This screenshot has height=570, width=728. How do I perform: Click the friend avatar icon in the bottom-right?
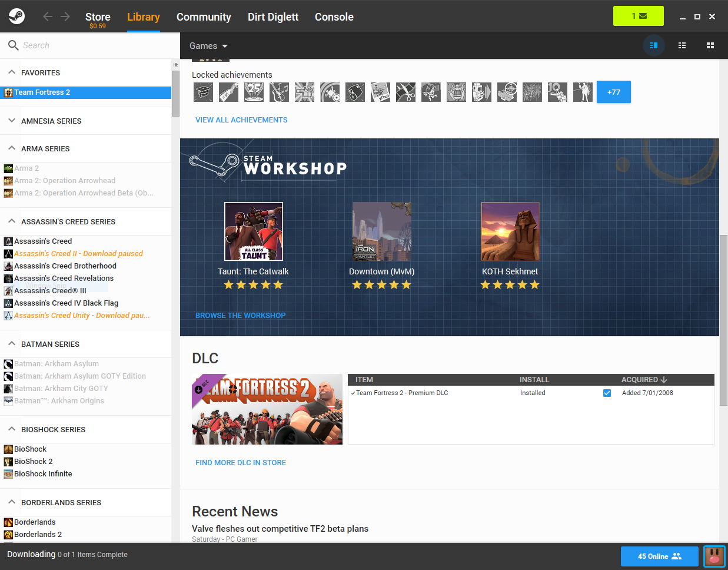click(714, 556)
